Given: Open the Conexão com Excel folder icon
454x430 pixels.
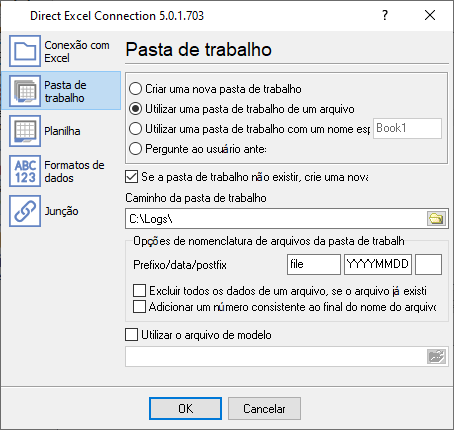Looking at the screenshot, I should 25,51.
